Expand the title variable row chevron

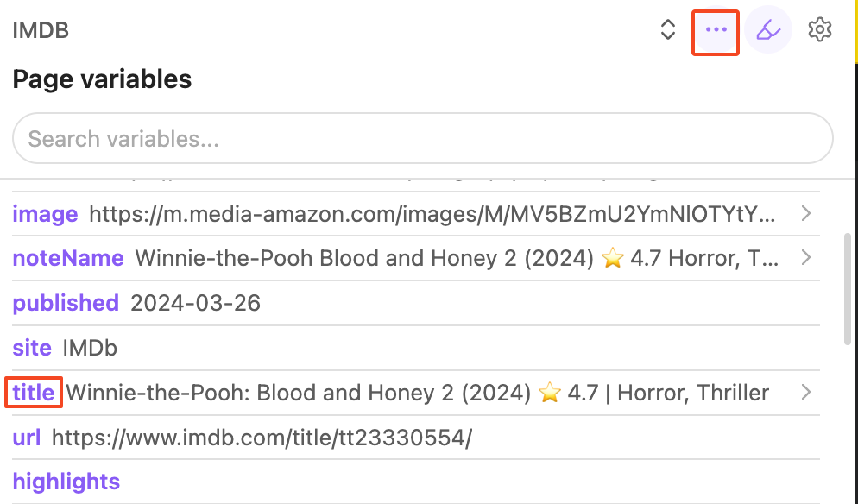coord(805,393)
